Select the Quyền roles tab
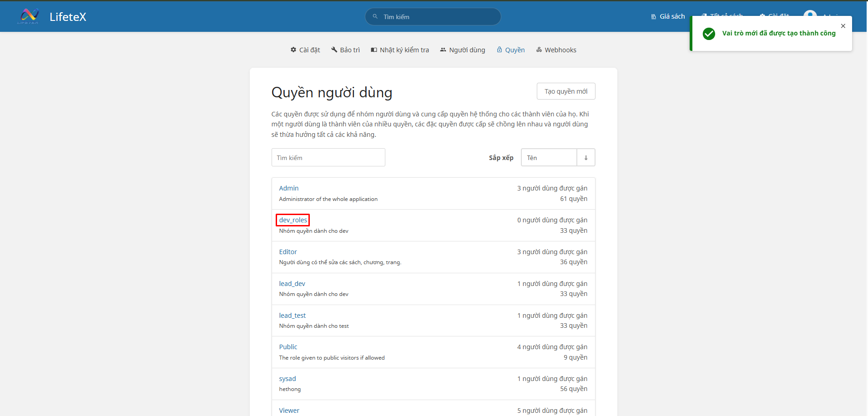Viewport: 868px width, 416px height. tap(510, 50)
